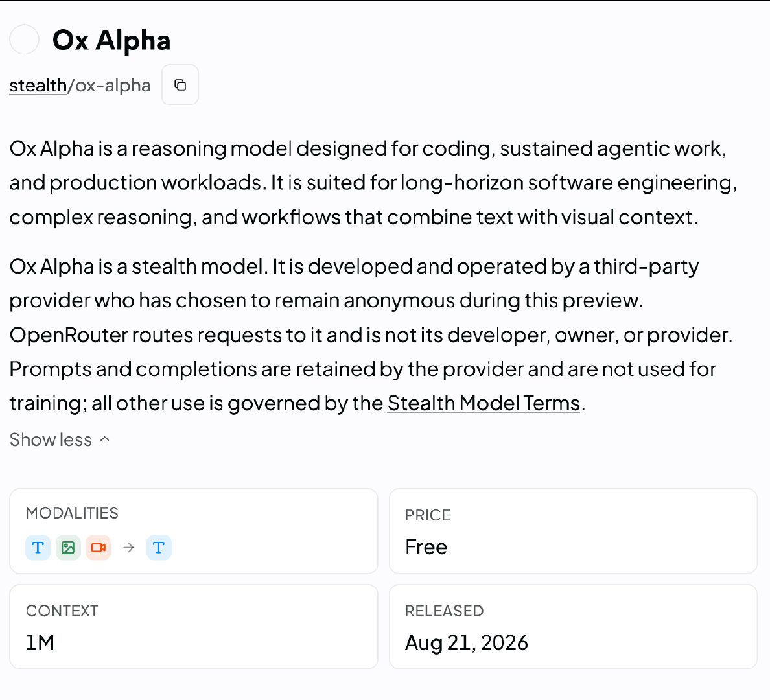The image size is (770, 700).
Task: Select the Modalities info card
Action: 194,531
